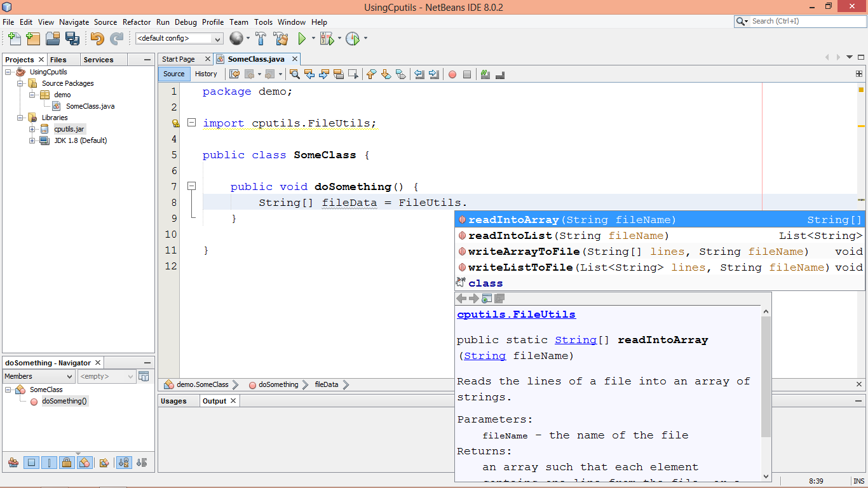This screenshot has height=488, width=868.
Task: Click the New Project toolbar icon
Action: [33, 39]
